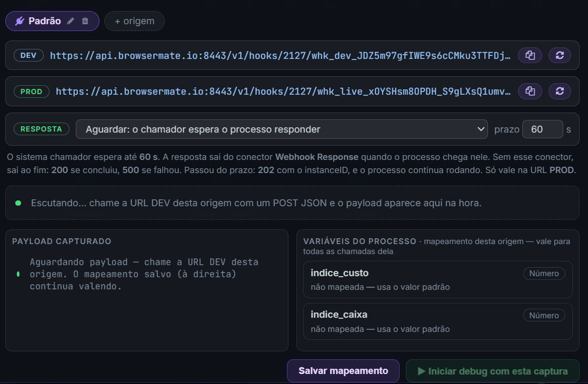
Task: Click the Aguardando payload message text
Action: pos(144,274)
